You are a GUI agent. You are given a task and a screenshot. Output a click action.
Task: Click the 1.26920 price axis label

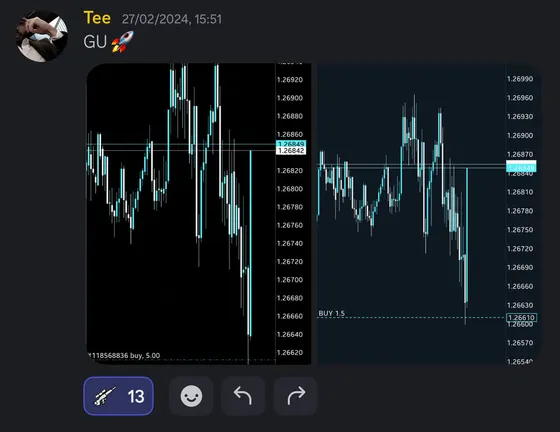tap(290, 80)
